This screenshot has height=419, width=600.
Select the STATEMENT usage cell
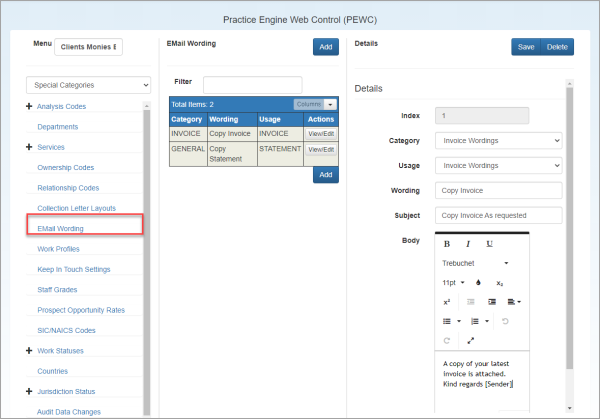[280, 154]
